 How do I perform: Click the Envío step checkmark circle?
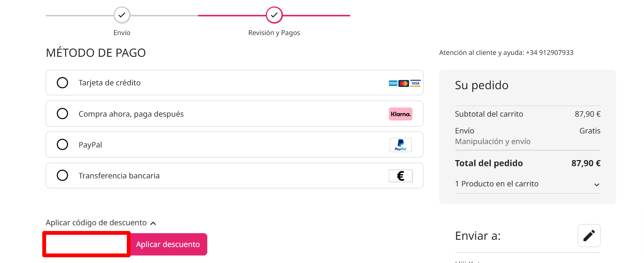[x=122, y=15]
